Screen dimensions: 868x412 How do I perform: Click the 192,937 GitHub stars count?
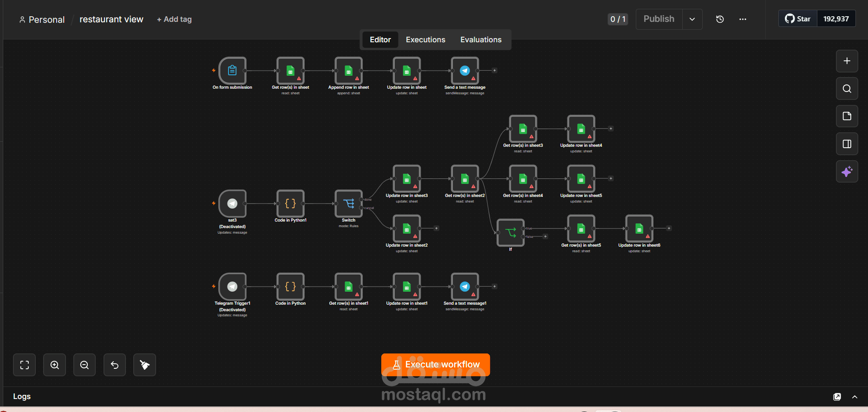(x=836, y=19)
